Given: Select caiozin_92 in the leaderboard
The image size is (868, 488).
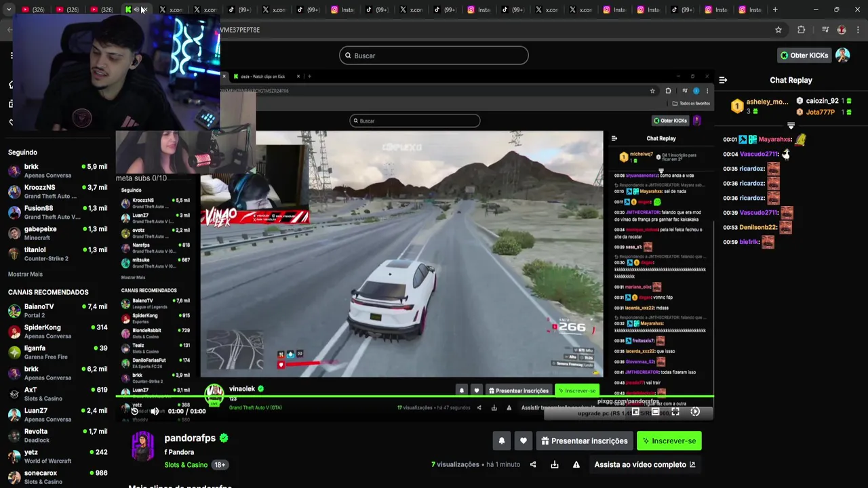Looking at the screenshot, I should pyautogui.click(x=825, y=101).
